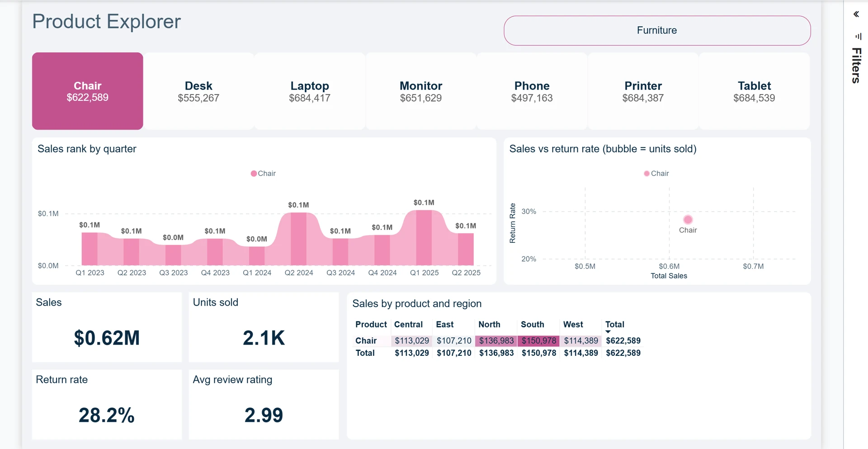The image size is (868, 449).
Task: Click the Sales card value $0.62M
Action: pos(107,338)
